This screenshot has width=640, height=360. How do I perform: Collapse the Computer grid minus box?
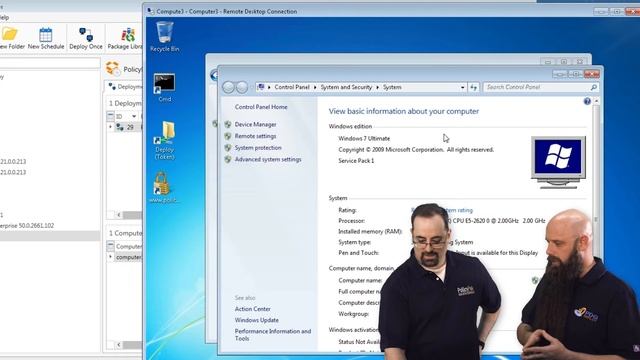point(110,246)
